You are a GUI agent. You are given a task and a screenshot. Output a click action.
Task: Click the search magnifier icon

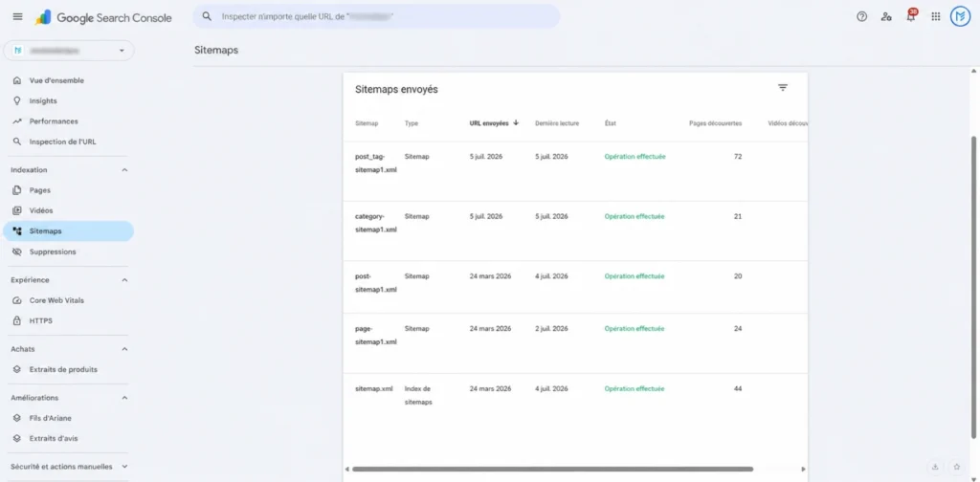[207, 16]
